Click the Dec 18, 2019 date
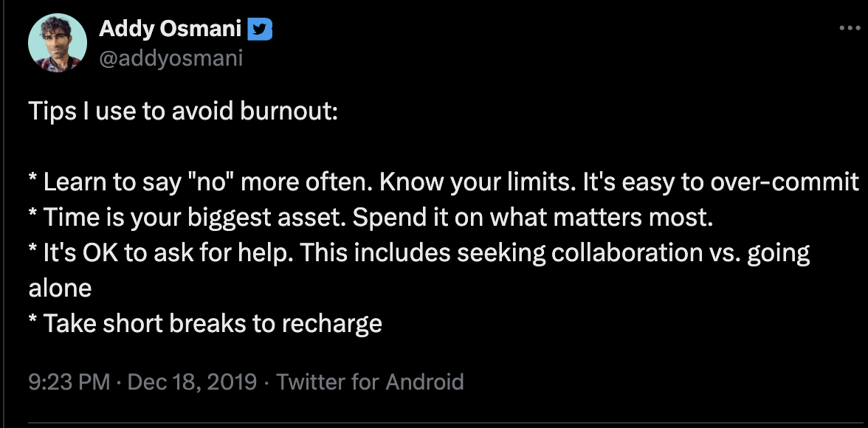 coord(192,382)
